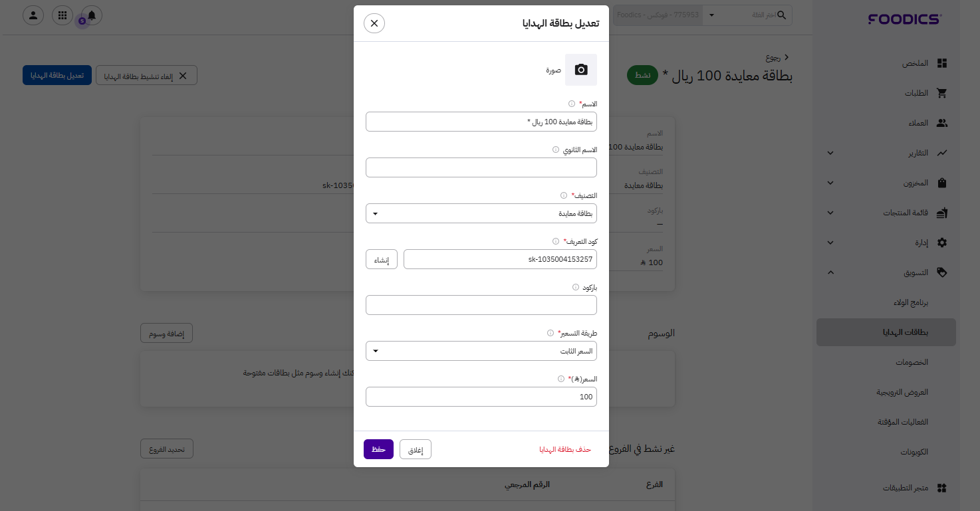980x511 pixels.
Task: Go to الخصومات in the sidebar
Action: pyautogui.click(x=912, y=362)
